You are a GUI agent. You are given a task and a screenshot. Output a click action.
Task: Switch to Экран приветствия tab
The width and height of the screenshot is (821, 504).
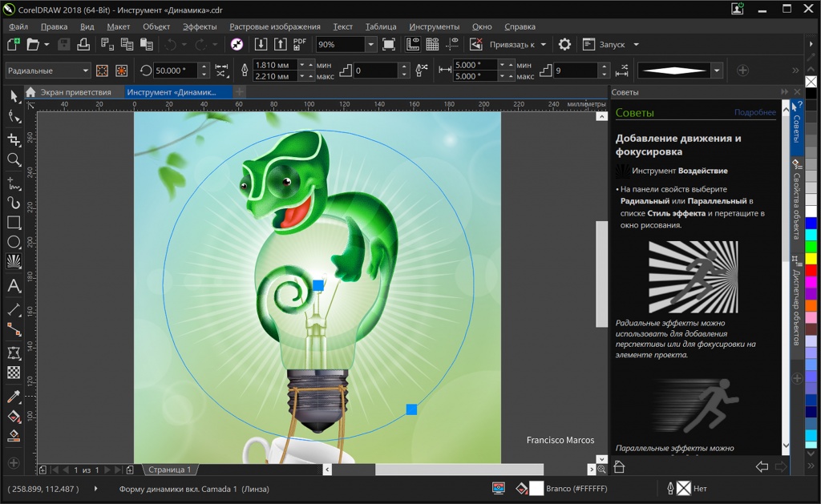point(75,92)
